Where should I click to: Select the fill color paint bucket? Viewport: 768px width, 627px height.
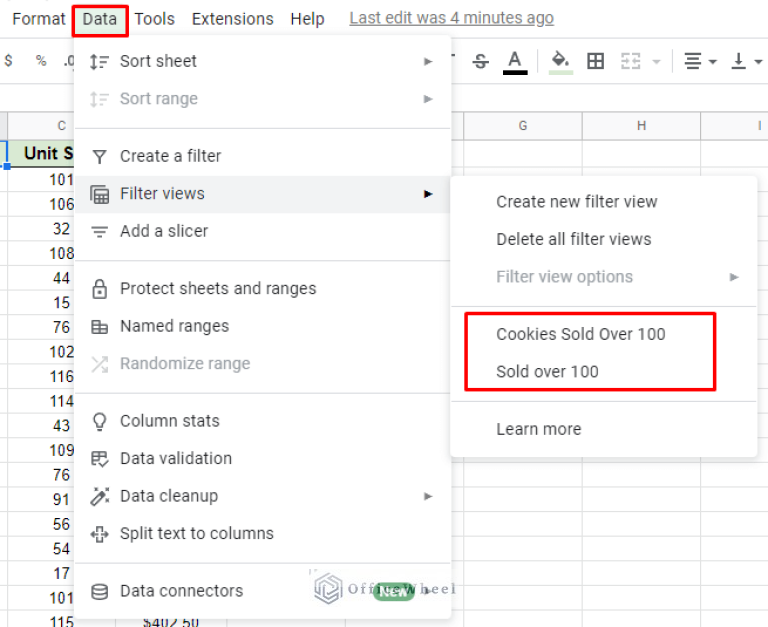[x=561, y=61]
